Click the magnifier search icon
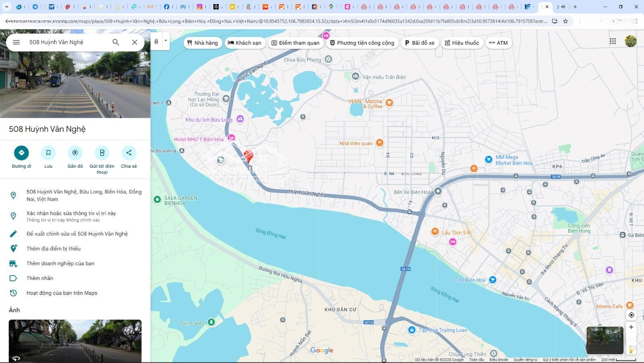This screenshot has width=644, height=363. [116, 42]
